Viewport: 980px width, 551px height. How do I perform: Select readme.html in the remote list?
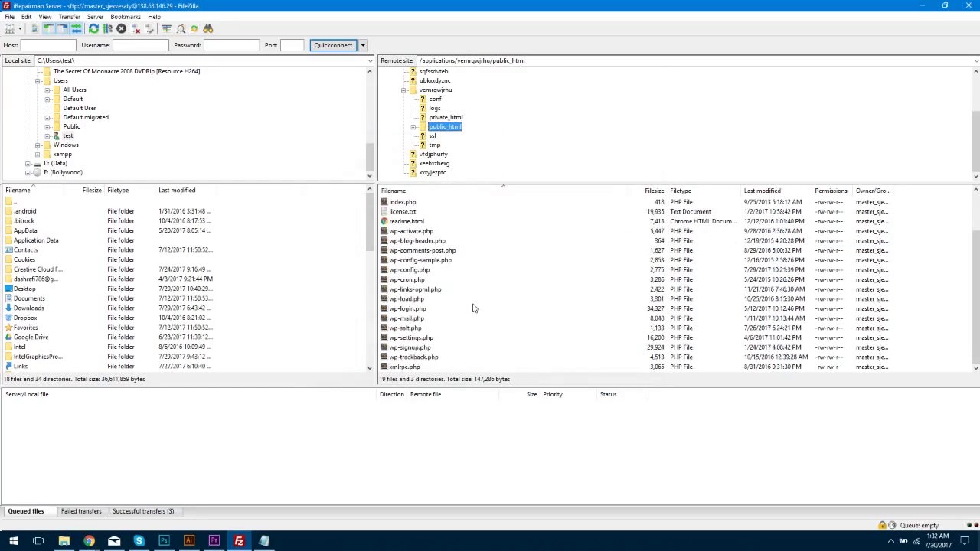407,221
